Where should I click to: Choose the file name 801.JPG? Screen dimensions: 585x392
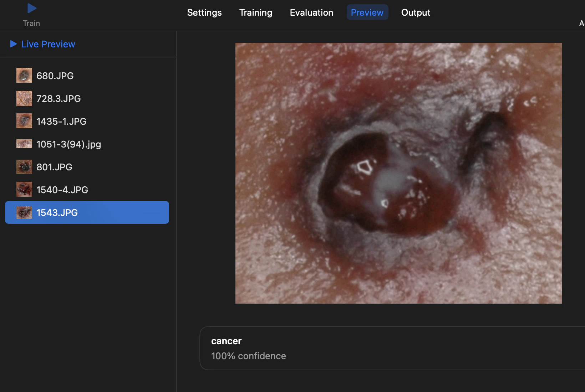click(54, 167)
